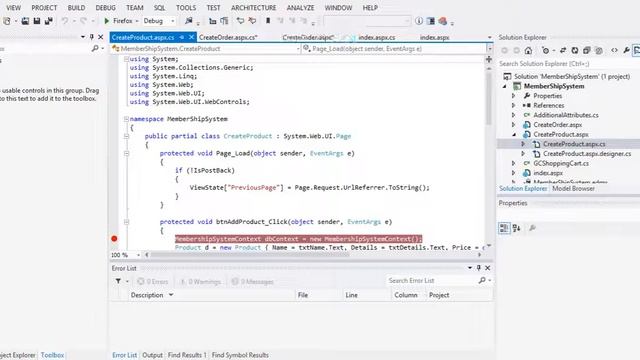
Task: Pin the Toolbox panel with the pushpin icon
Action: pyautogui.click(x=91, y=37)
